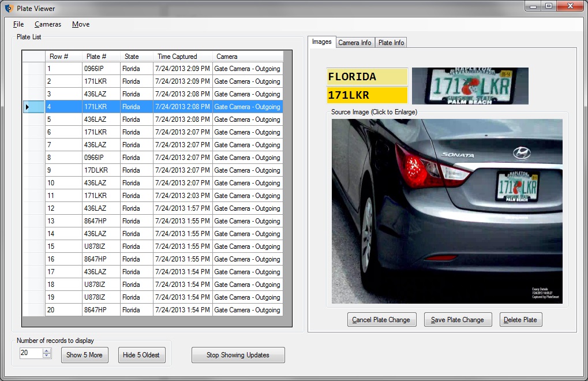
Task: Click Delete Plate
Action: point(520,319)
